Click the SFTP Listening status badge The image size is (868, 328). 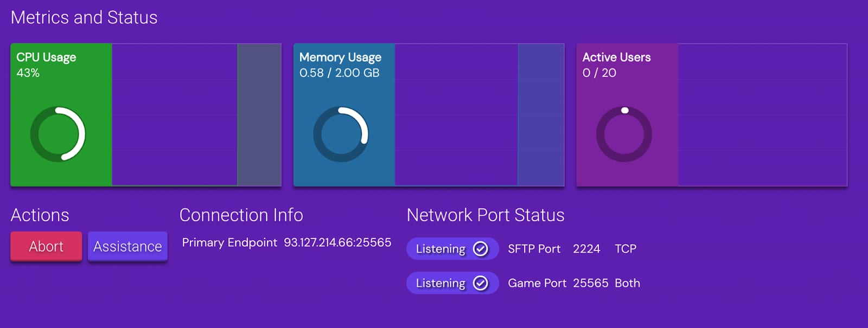coord(441,249)
